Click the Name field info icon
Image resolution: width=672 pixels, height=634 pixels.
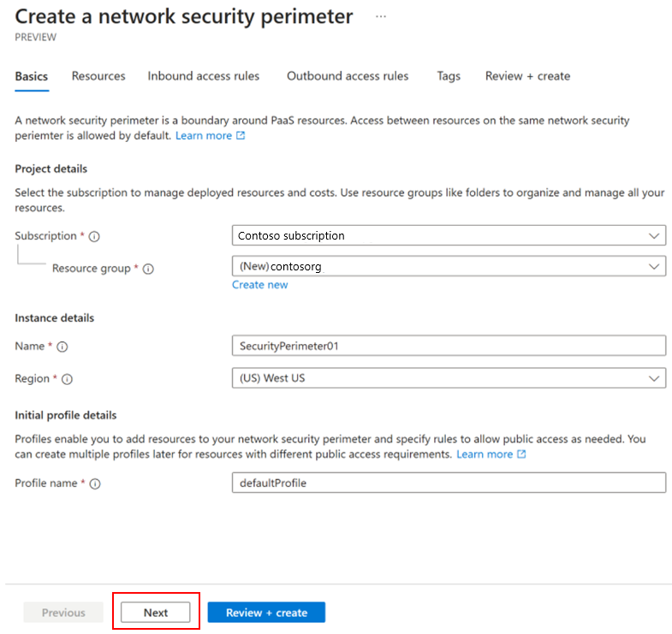tap(62, 347)
